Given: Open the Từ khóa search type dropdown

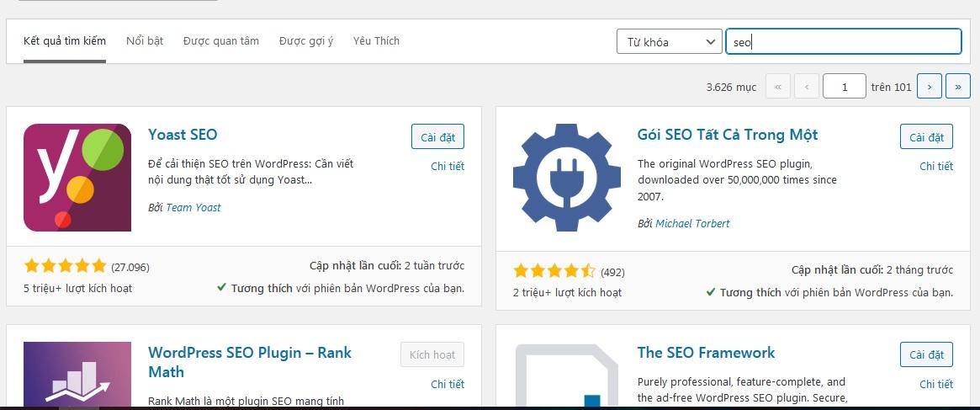Looking at the screenshot, I should (x=669, y=41).
